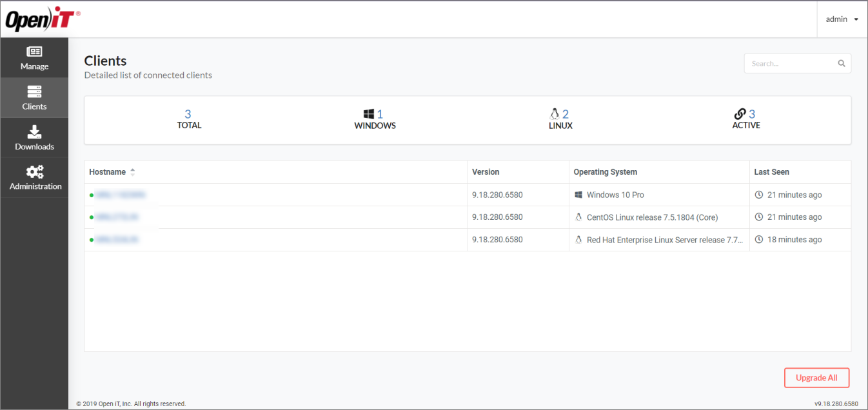
Task: Click the clock icon next to 18 minutes ago
Action: click(x=760, y=239)
